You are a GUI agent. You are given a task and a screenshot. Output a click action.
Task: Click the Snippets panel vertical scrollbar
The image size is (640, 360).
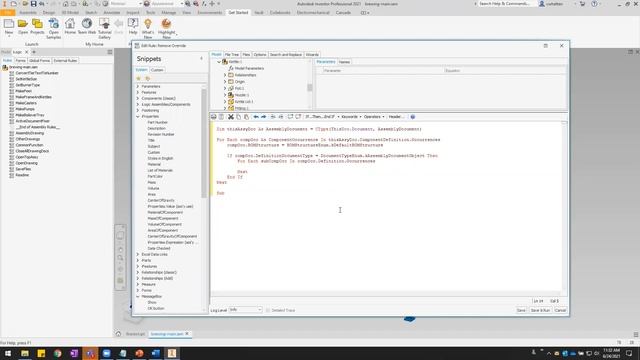click(204, 143)
